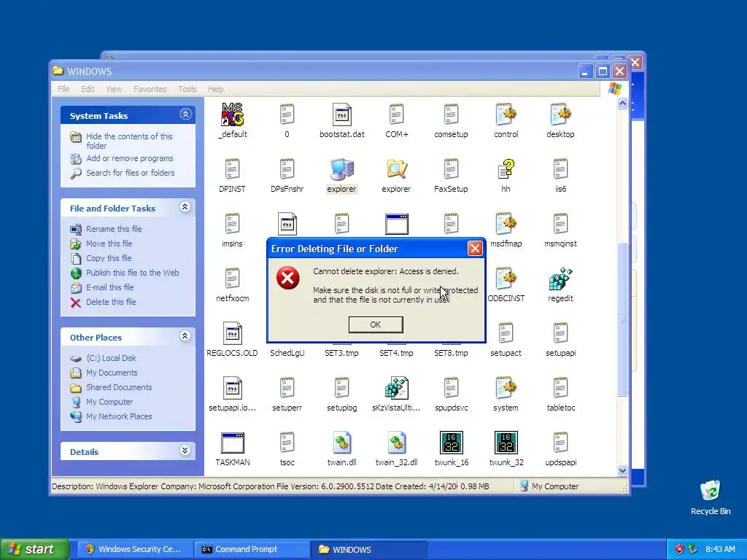Collapse the System Tasks panel
The width and height of the screenshot is (747, 560).
tap(185, 114)
